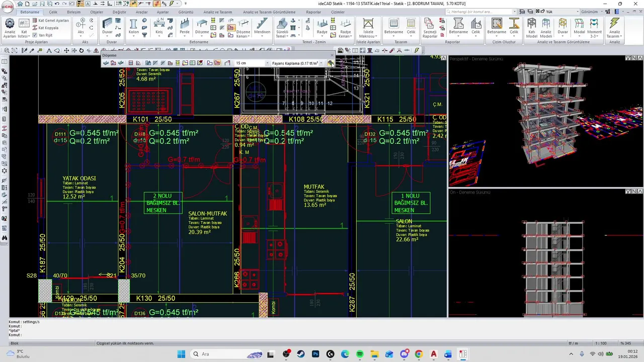
Task: Open the Kat listesi dropdown
Action: (x=24, y=28)
